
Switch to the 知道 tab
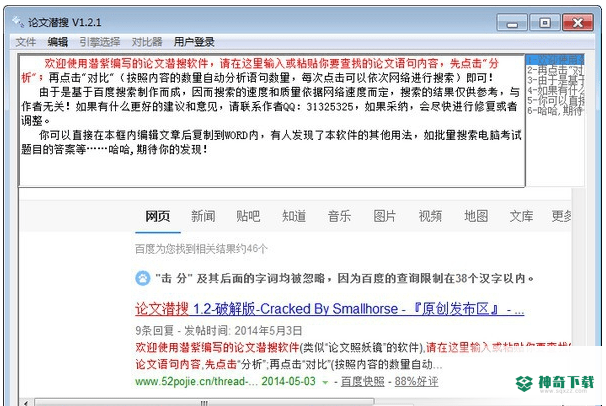pos(294,216)
